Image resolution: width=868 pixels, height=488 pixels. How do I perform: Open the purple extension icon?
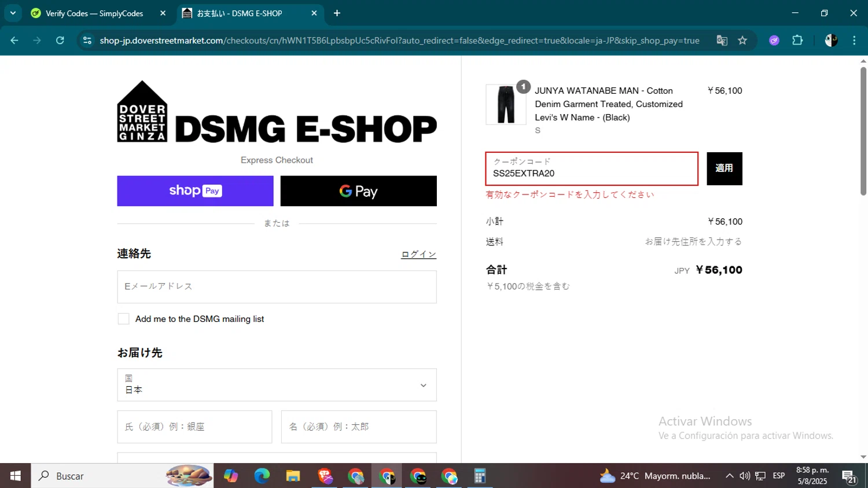(774, 41)
